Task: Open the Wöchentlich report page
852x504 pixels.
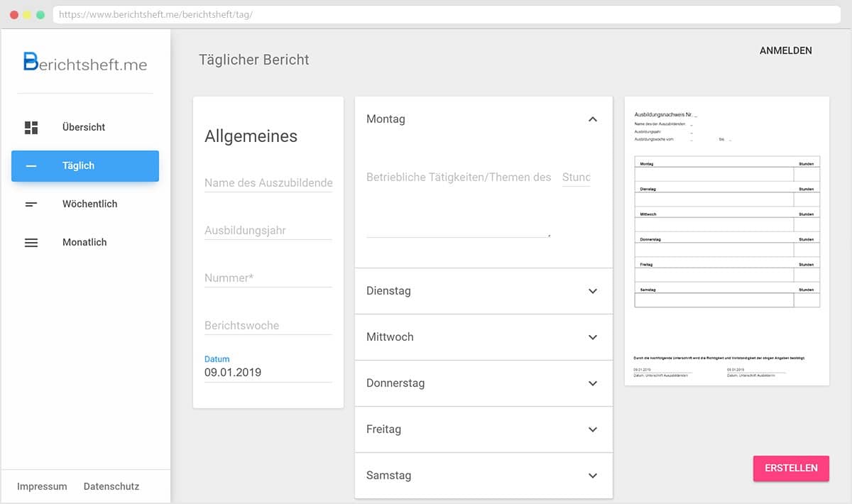Action: (89, 204)
